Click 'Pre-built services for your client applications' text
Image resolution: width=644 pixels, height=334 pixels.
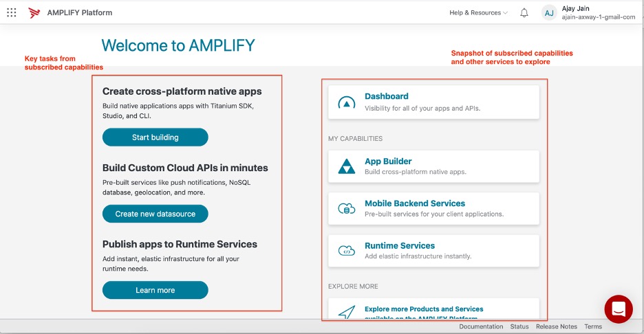pos(434,214)
